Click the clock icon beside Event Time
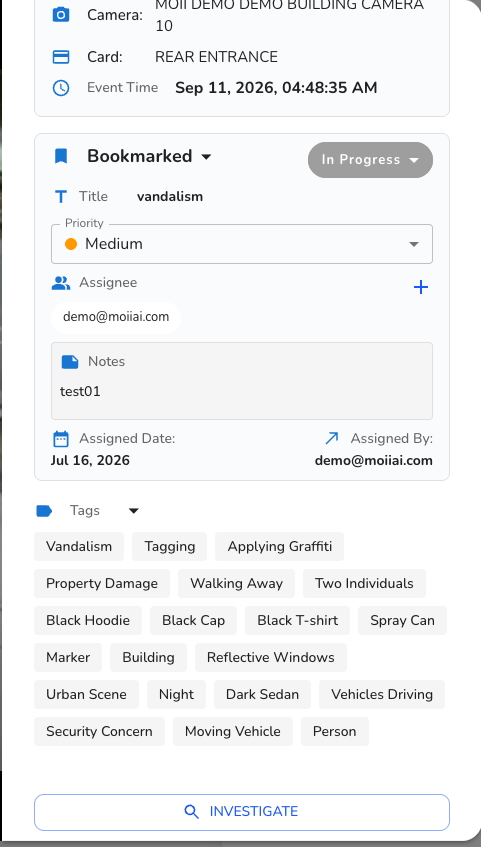This screenshot has width=481, height=847. 61,88
